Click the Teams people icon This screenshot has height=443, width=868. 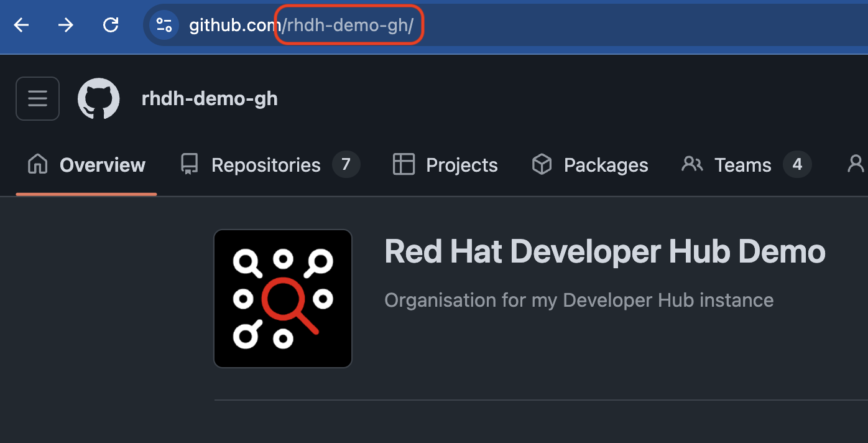(x=692, y=164)
